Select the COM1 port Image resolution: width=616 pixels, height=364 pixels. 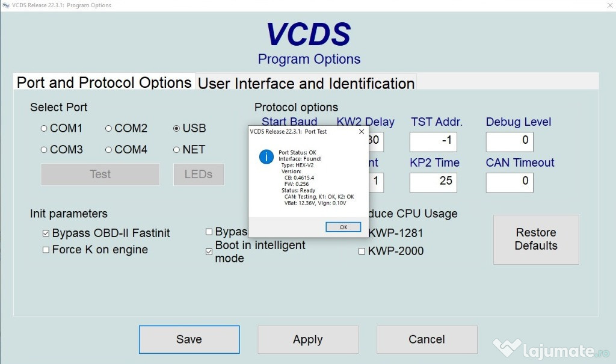click(43, 128)
